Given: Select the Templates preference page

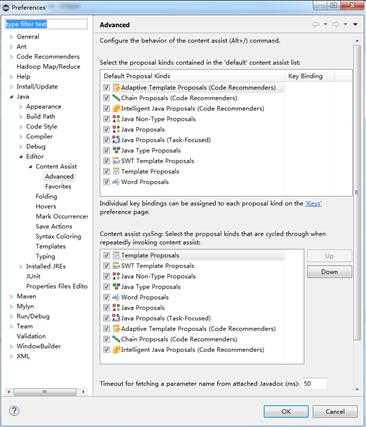Looking at the screenshot, I should coord(51,246).
